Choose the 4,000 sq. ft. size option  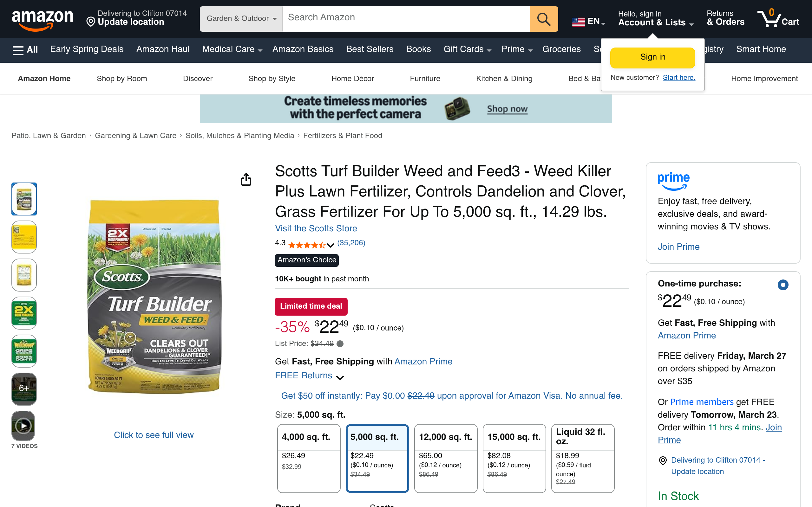pyautogui.click(x=309, y=459)
